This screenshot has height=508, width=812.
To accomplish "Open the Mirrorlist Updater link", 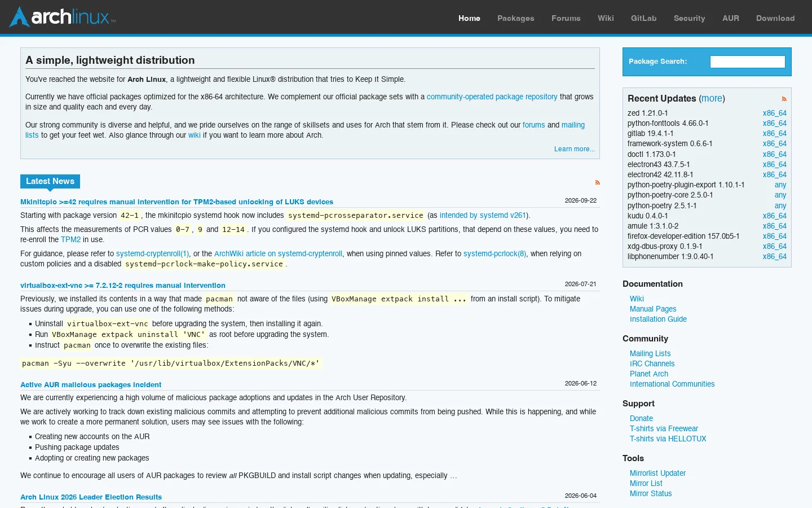I will click(x=657, y=473).
